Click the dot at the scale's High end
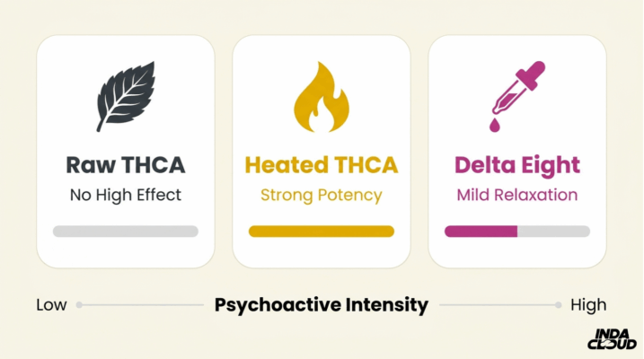Image resolution: width=644 pixels, height=359 pixels. tap(562, 305)
